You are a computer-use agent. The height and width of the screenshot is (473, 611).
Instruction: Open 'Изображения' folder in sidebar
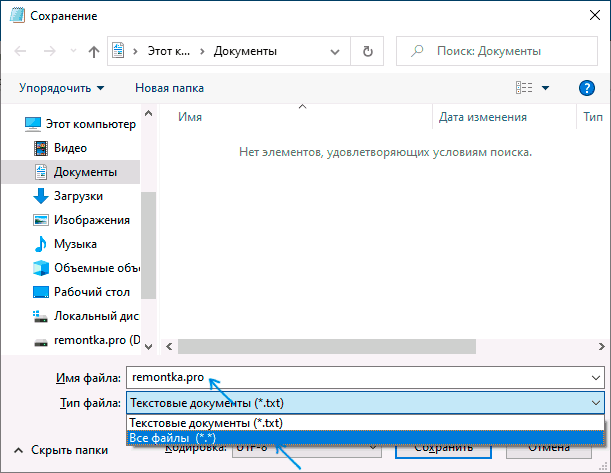[x=92, y=220]
